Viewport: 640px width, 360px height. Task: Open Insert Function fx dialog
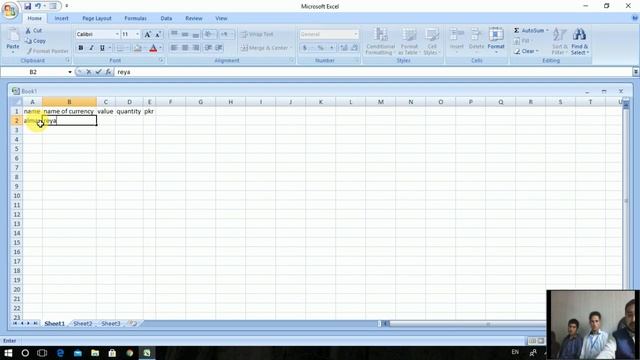pyautogui.click(x=108, y=72)
